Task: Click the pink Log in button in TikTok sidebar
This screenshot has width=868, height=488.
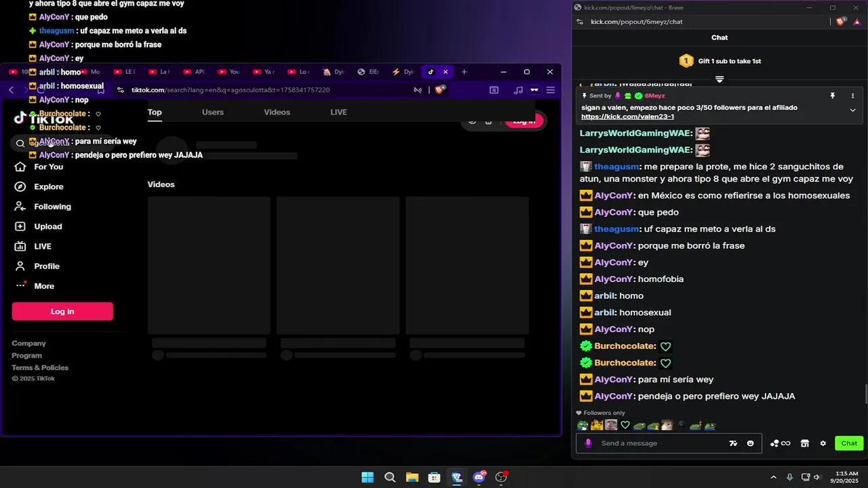Action: (x=62, y=312)
